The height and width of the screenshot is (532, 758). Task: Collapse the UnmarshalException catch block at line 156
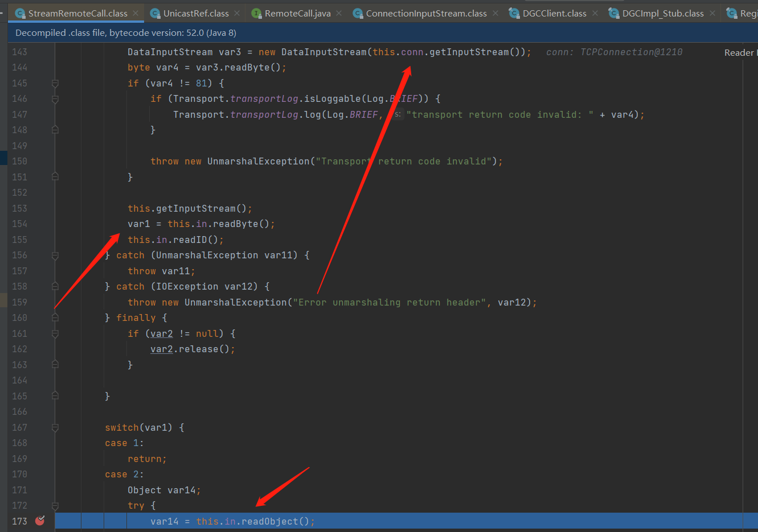(55, 255)
